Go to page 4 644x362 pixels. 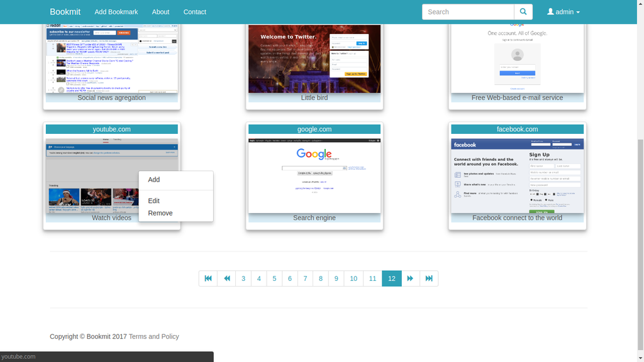[258, 278]
